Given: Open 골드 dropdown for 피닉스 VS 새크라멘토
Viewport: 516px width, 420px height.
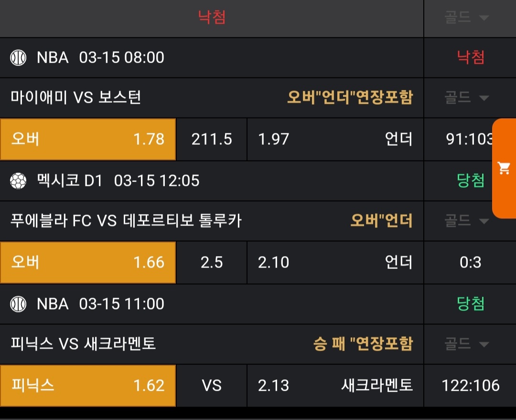Looking at the screenshot, I should pos(467,344).
